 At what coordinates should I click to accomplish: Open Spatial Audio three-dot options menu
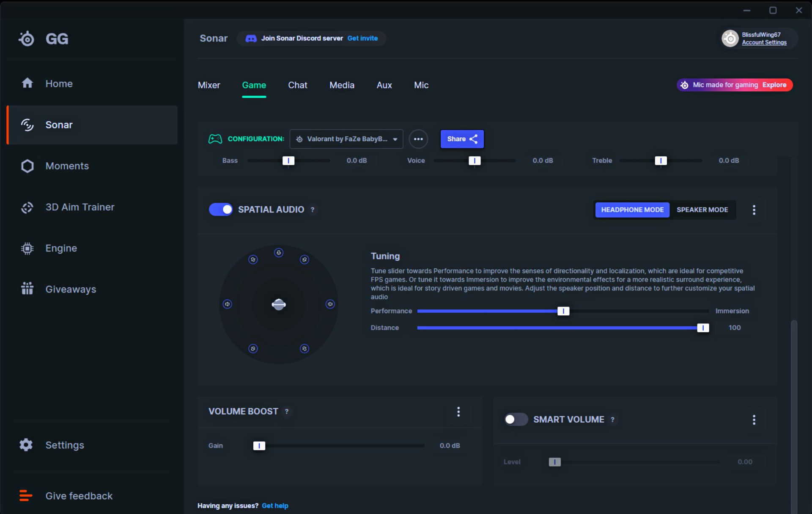(754, 210)
